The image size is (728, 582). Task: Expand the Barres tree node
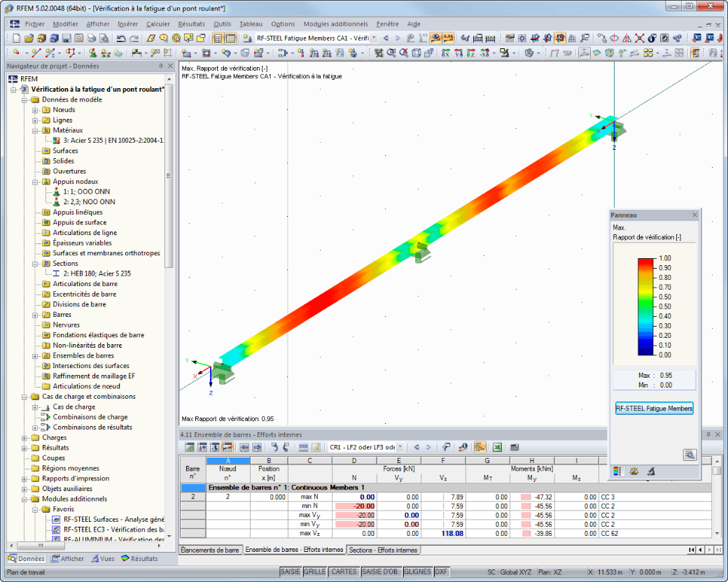pyautogui.click(x=35, y=315)
